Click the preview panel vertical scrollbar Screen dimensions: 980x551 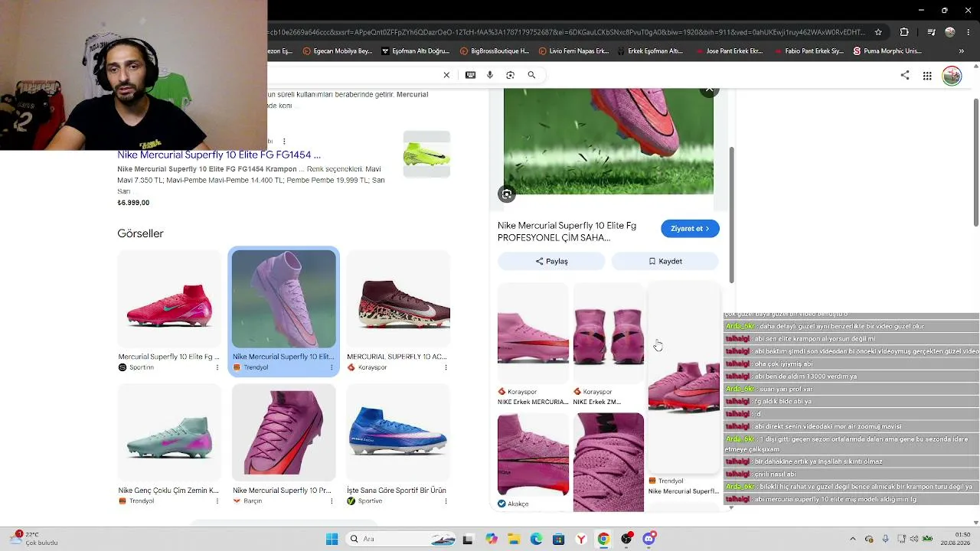tap(731, 214)
